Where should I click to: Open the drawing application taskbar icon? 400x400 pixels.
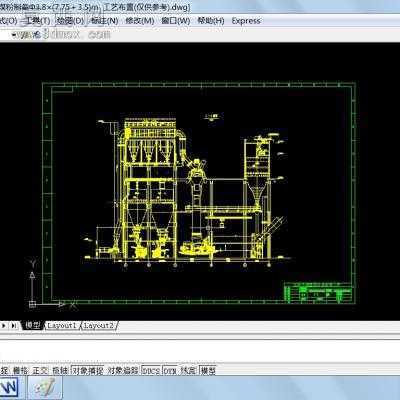tap(45, 387)
